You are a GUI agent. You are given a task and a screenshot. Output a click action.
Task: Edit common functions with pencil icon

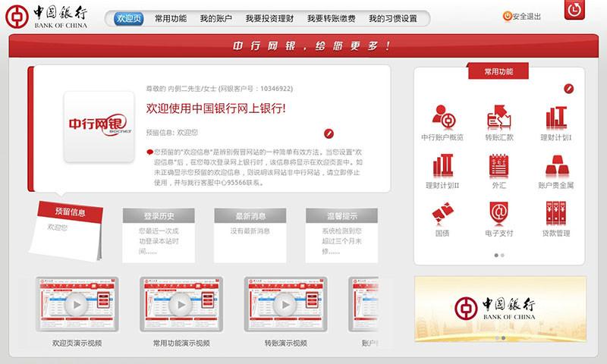pos(568,89)
